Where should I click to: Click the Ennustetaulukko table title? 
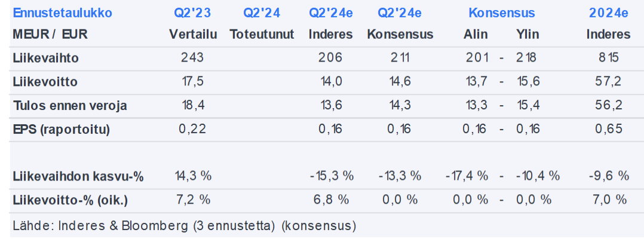(62, 13)
